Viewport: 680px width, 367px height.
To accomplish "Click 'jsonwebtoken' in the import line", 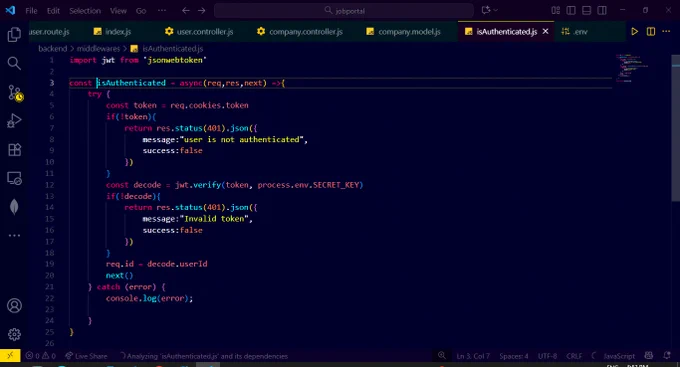I will click(175, 60).
